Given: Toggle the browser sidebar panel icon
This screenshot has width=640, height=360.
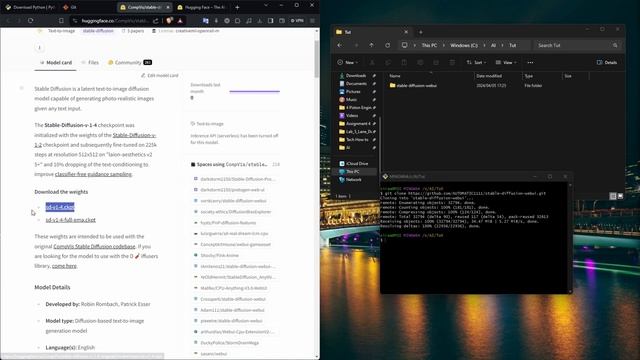Looking at the screenshot, I should 271,20.
